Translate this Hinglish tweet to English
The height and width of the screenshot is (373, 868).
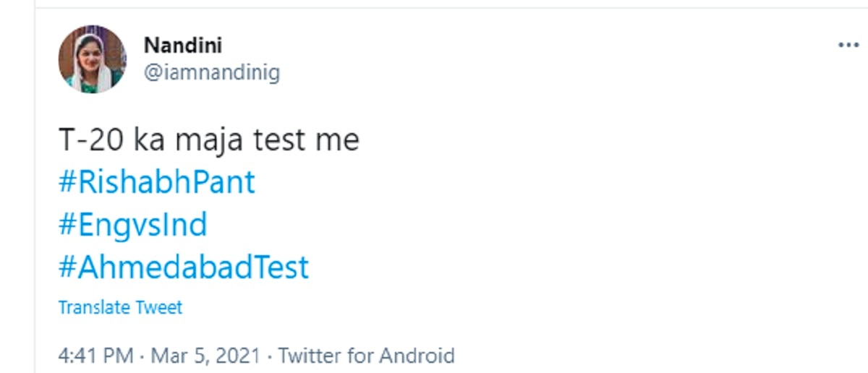pyautogui.click(x=120, y=307)
